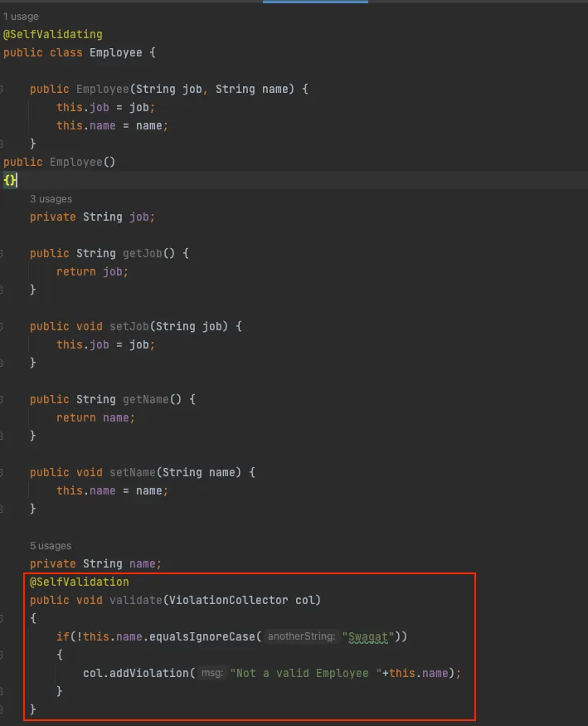
Task: Click the getName method name
Action: tap(146, 399)
